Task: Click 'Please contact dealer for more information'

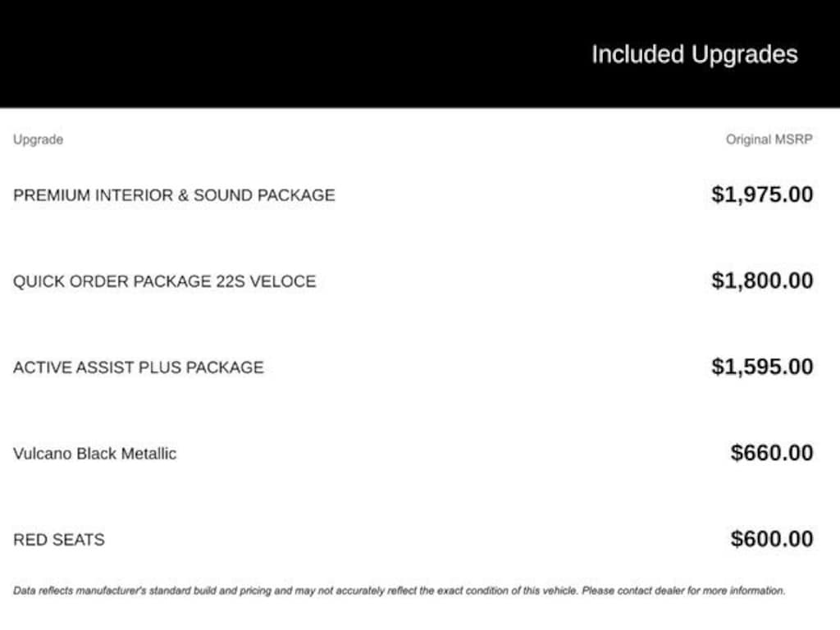Action: [683, 591]
